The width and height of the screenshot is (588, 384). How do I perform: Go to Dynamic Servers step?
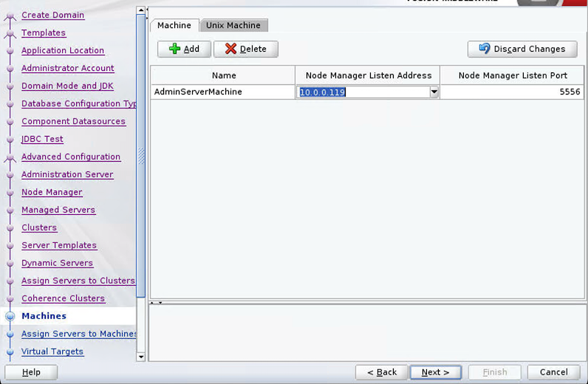57,263
